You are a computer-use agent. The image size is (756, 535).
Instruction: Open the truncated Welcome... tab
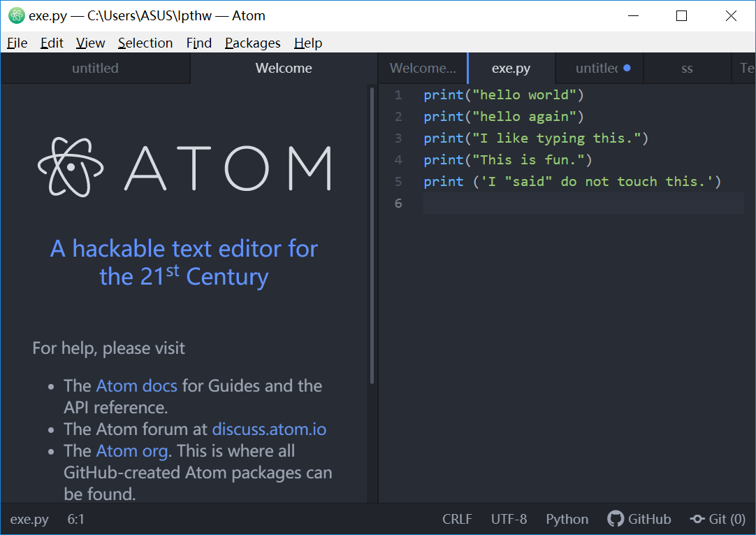pyautogui.click(x=422, y=68)
